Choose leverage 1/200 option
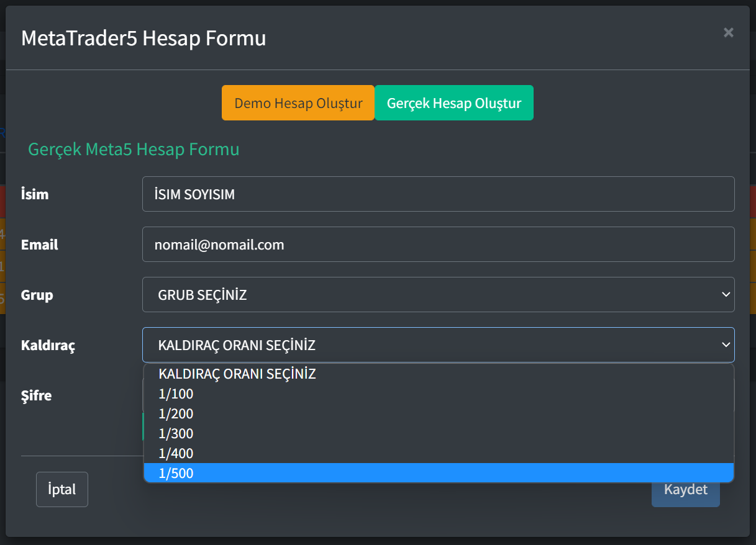 click(x=439, y=413)
